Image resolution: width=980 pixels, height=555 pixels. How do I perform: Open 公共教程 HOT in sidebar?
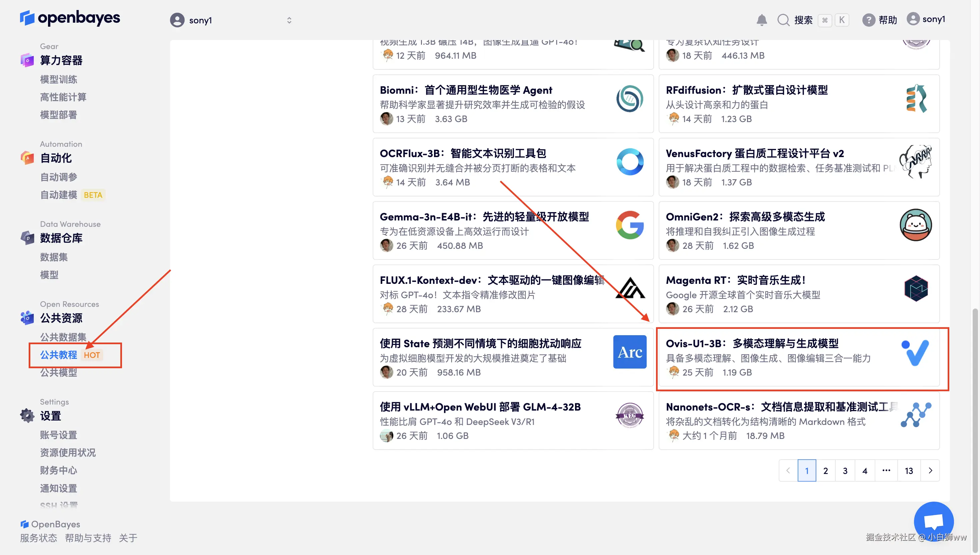(59, 355)
